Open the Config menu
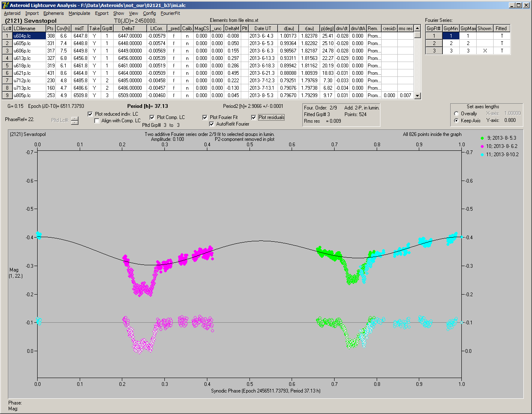The width and height of the screenshot is (532, 414). [150, 13]
